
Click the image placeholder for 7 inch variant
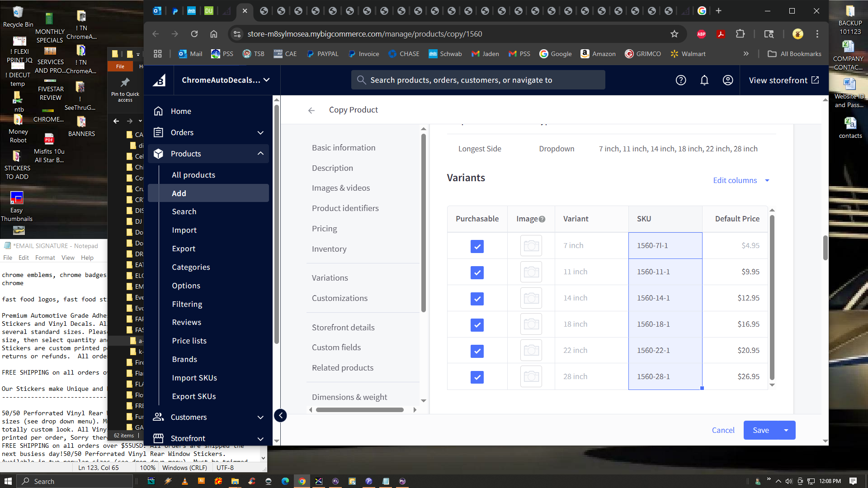[x=531, y=246]
